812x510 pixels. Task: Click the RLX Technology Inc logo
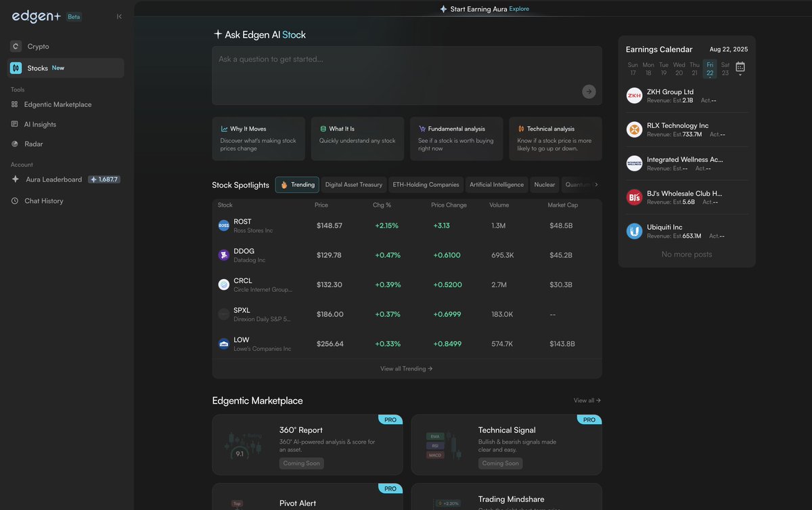pyautogui.click(x=634, y=129)
